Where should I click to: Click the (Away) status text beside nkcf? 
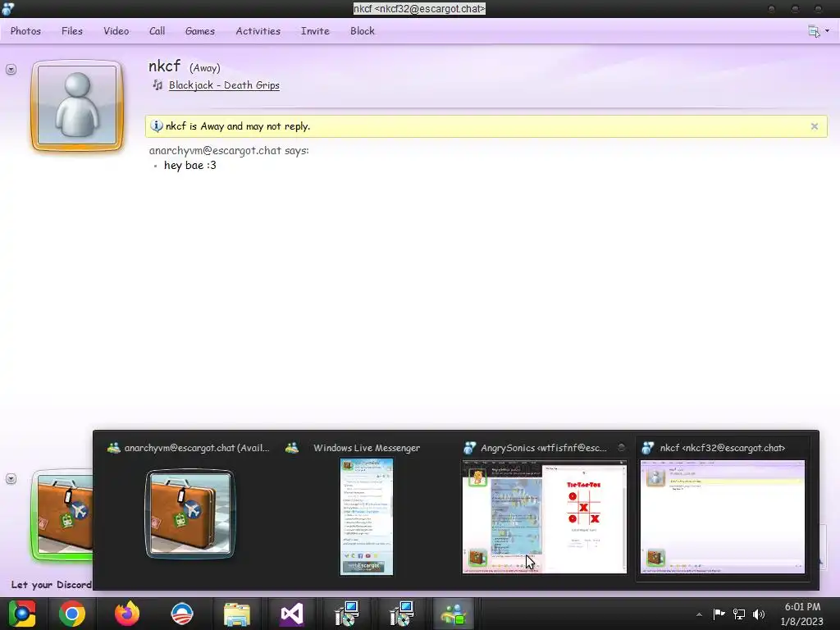click(204, 68)
